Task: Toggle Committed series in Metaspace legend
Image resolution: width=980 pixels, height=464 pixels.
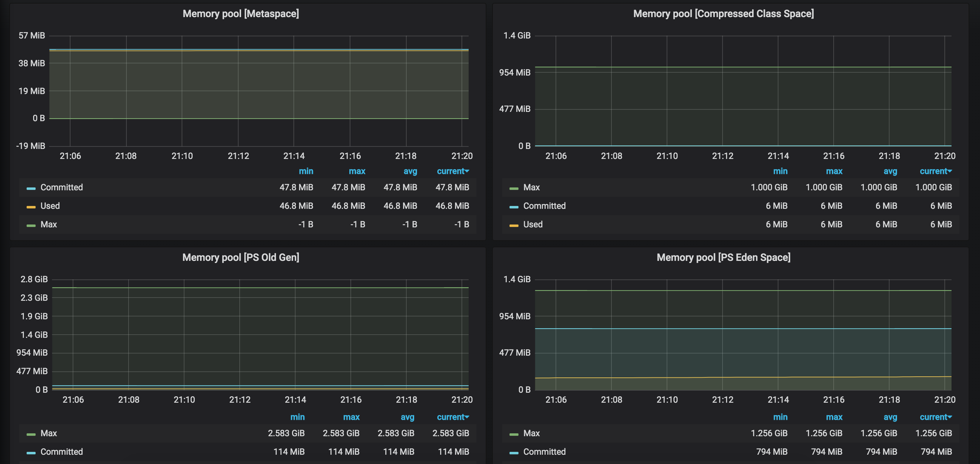Action: pyautogui.click(x=62, y=187)
